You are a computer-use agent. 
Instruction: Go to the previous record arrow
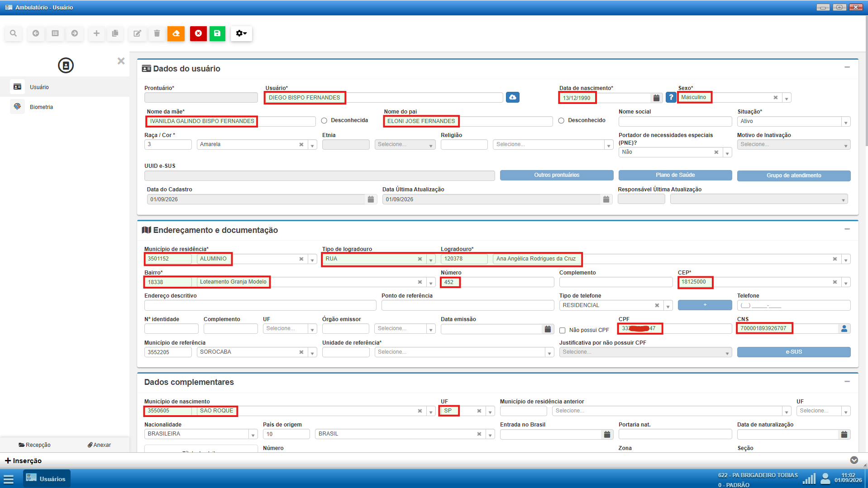click(x=36, y=33)
